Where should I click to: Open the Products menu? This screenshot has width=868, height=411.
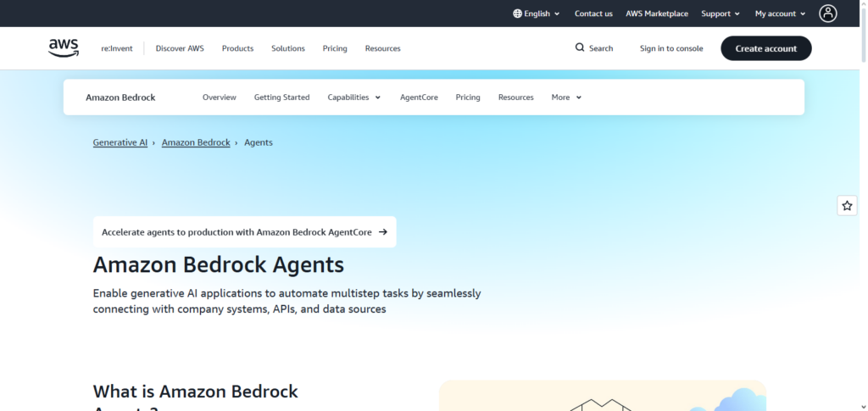pos(237,48)
